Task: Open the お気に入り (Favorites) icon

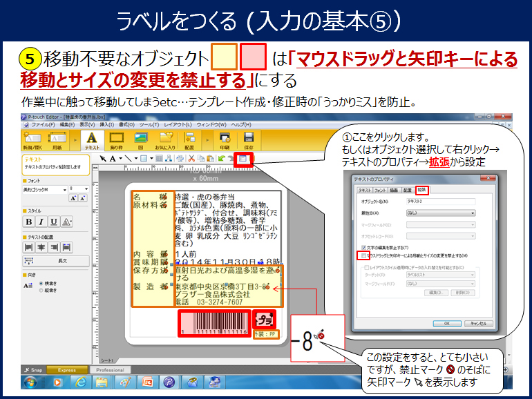Action: 165,140
